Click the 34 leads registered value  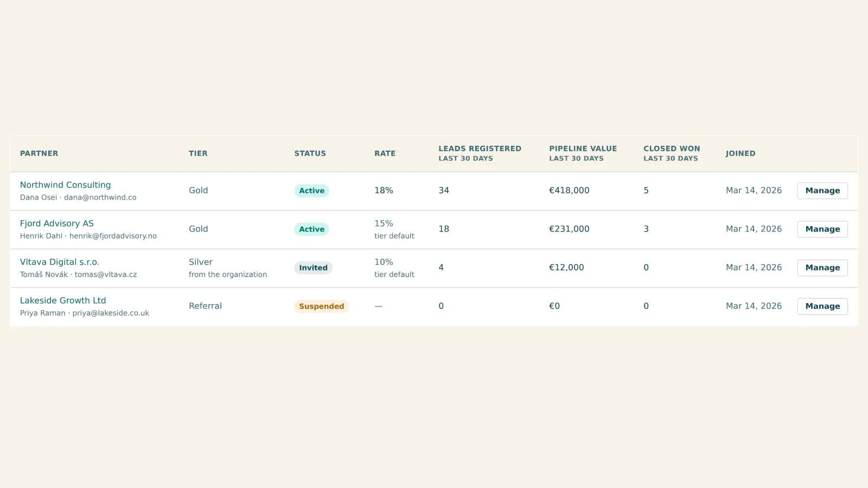tap(444, 190)
